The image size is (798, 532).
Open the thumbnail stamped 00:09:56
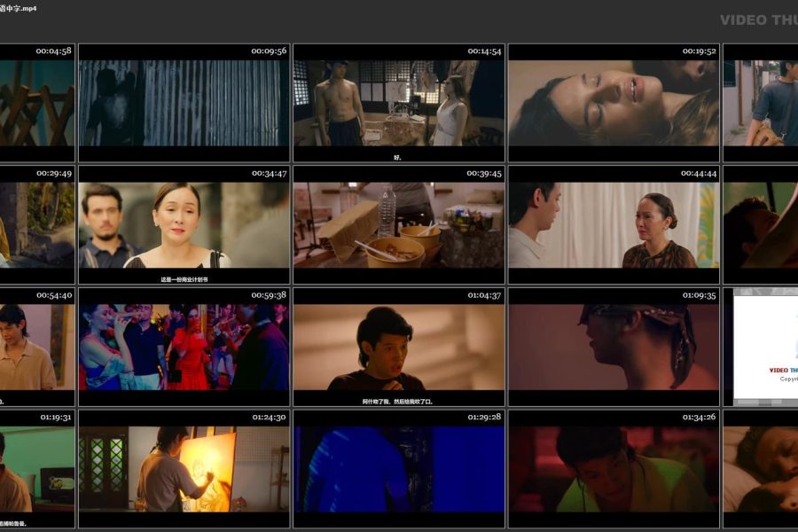(184, 104)
